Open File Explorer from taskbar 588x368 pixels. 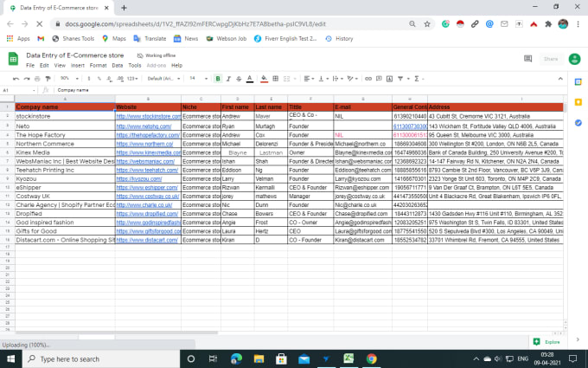[x=259, y=359]
